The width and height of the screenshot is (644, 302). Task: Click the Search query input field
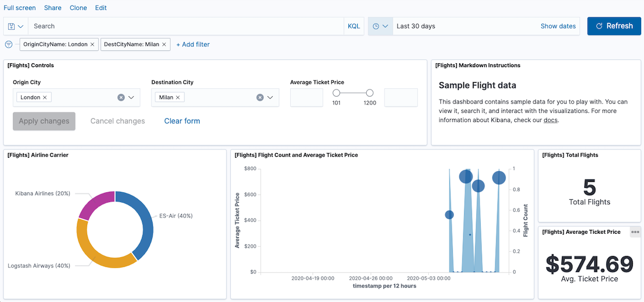pyautogui.click(x=184, y=26)
